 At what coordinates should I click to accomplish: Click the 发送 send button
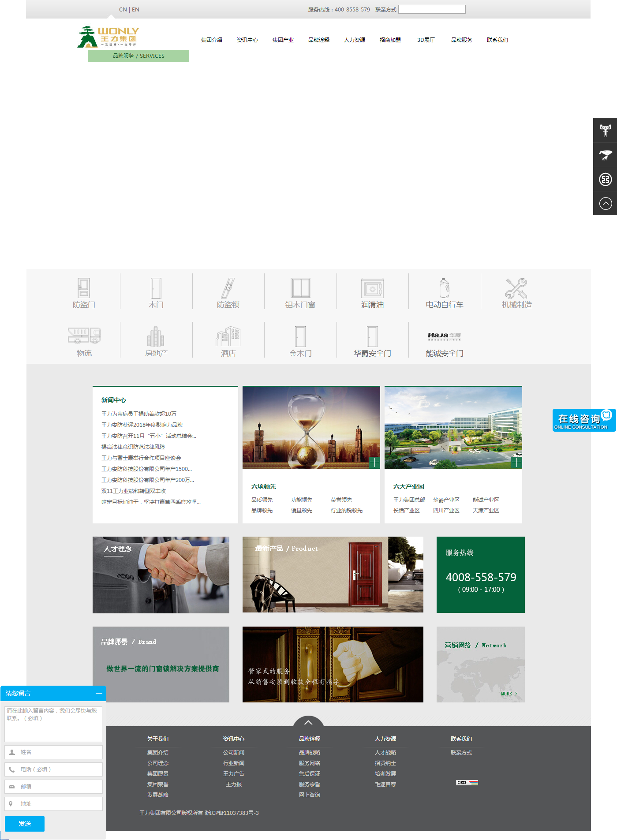25,824
